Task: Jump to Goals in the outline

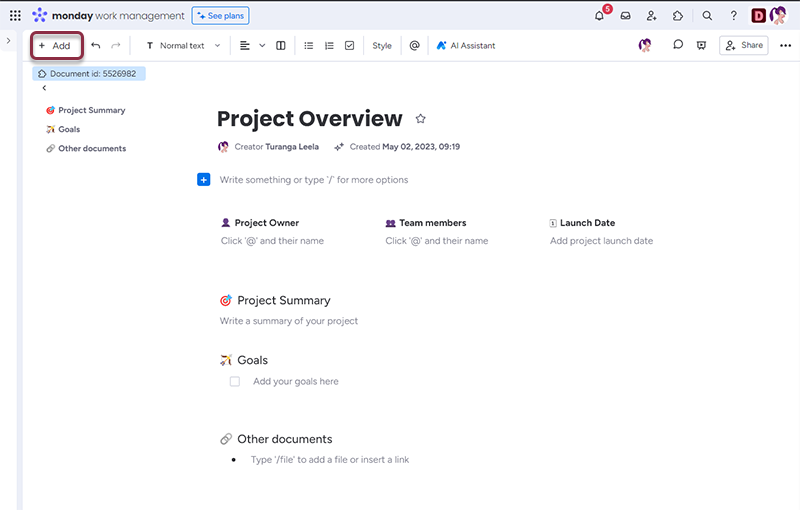Action: 69,129
